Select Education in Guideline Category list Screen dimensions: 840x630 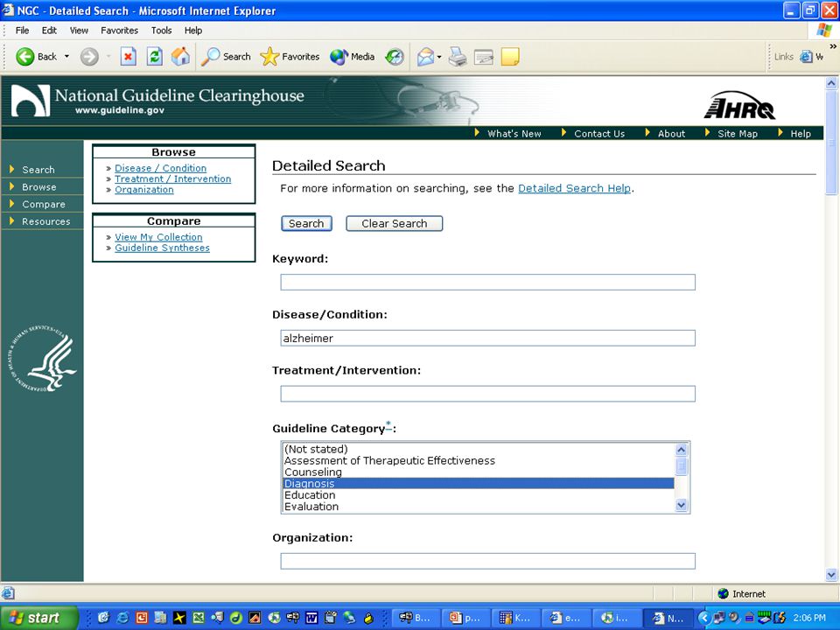(479, 495)
